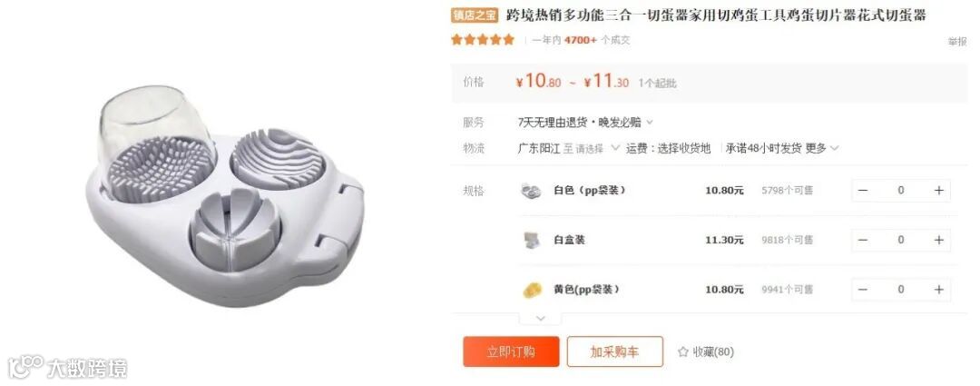This screenshot has height=386, width=980.
Task: Increase quantity for 白色 pp袋装
Action: pos(938,191)
